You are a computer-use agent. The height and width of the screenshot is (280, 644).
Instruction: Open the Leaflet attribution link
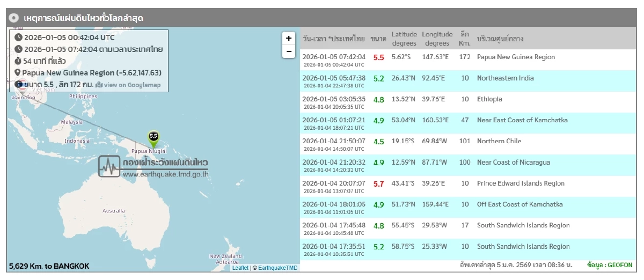click(x=240, y=268)
